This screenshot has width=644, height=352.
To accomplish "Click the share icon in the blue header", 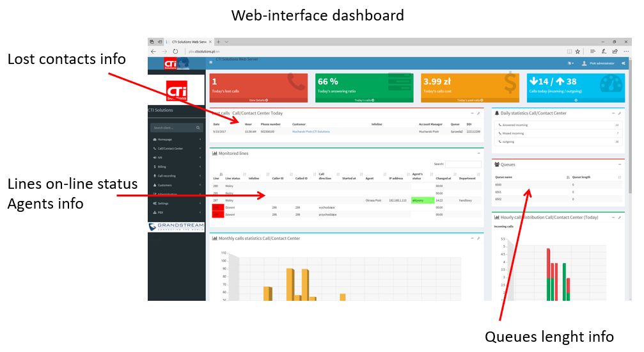I will click(x=624, y=63).
